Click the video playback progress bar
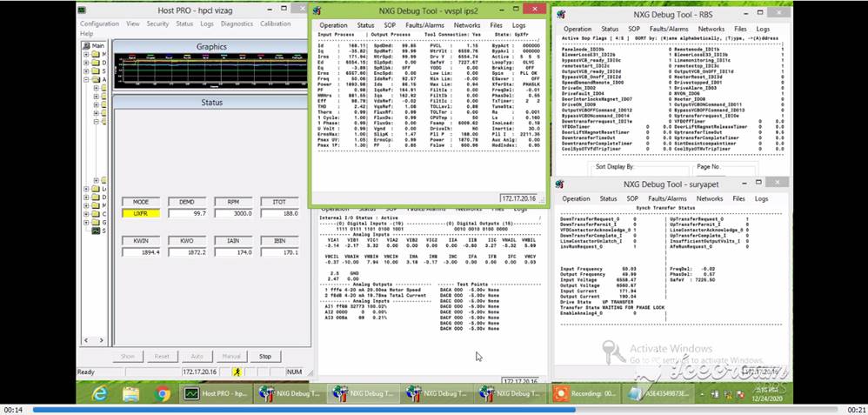The width and height of the screenshot is (868, 415). [x=437, y=410]
